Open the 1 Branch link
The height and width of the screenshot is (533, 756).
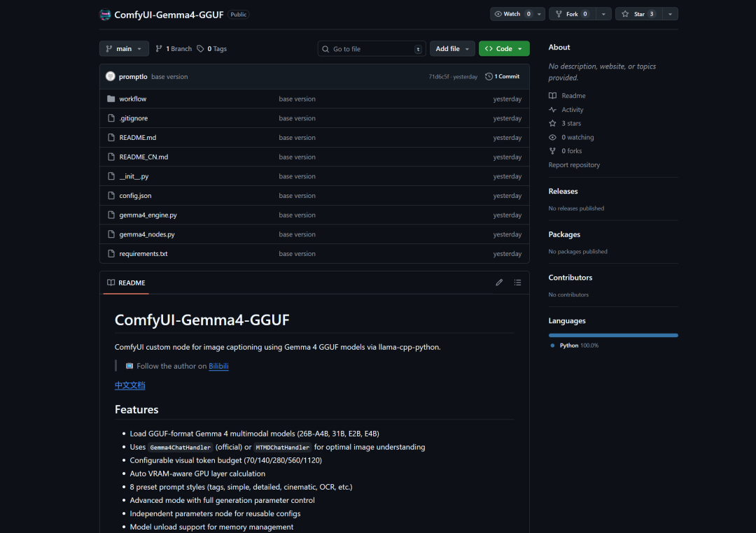pyautogui.click(x=174, y=49)
